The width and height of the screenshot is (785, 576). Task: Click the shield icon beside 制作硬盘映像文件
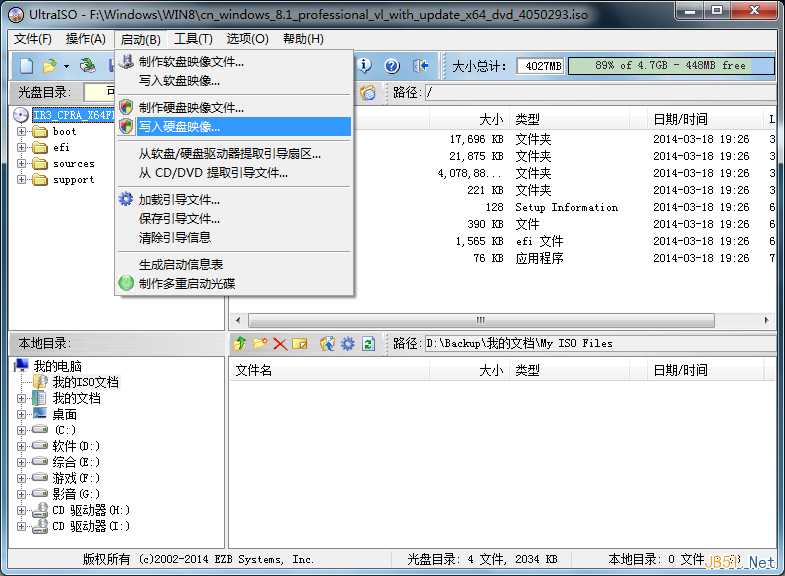point(126,107)
